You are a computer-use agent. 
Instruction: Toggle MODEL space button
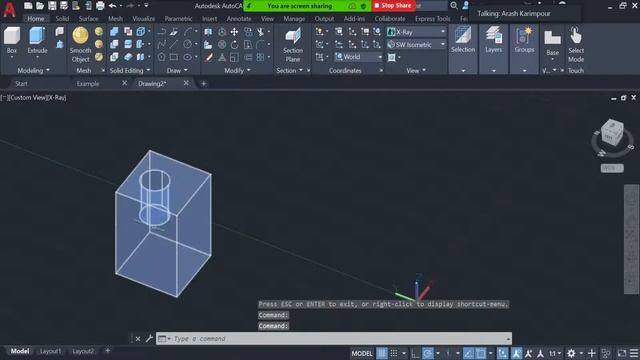(x=362, y=353)
